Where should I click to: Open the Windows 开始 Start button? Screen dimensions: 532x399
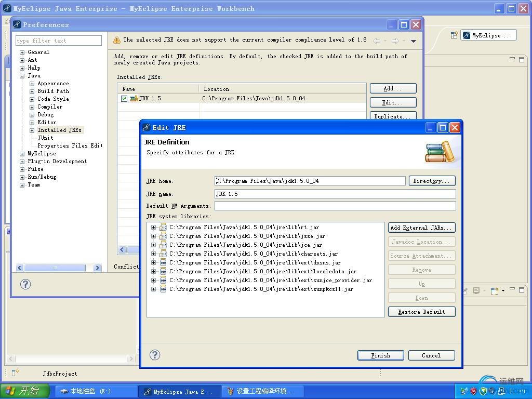click(x=25, y=391)
